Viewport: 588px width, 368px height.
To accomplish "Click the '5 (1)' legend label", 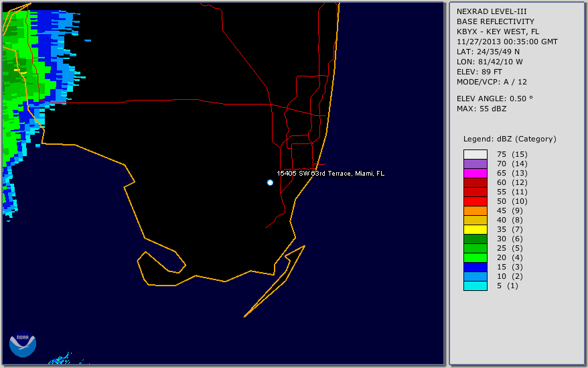I will coord(508,286).
